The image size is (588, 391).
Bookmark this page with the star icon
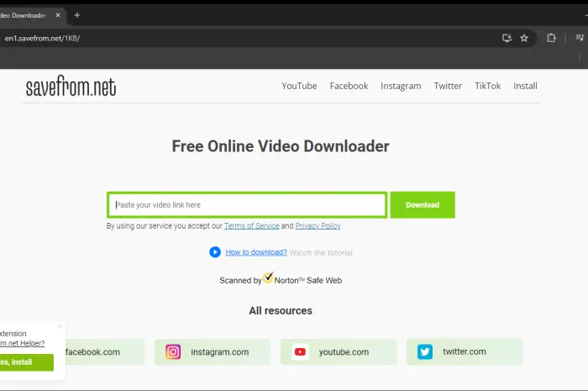(x=524, y=38)
